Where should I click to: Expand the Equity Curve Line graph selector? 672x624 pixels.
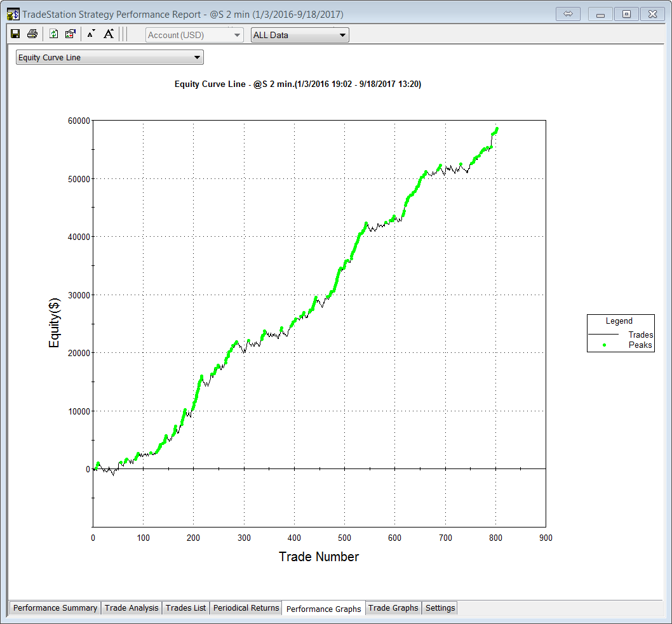109,58
